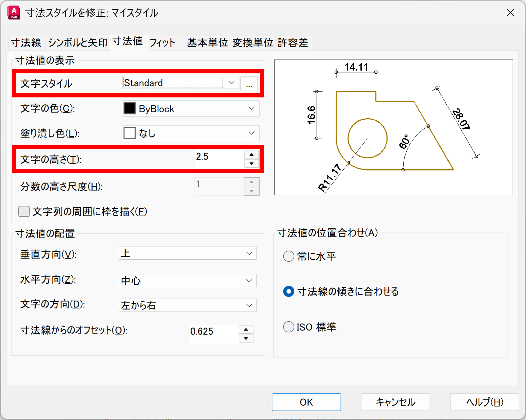Viewport: 526px width, 420px height.
Task: Select the ISO 標準 radio option
Action: [x=288, y=327]
